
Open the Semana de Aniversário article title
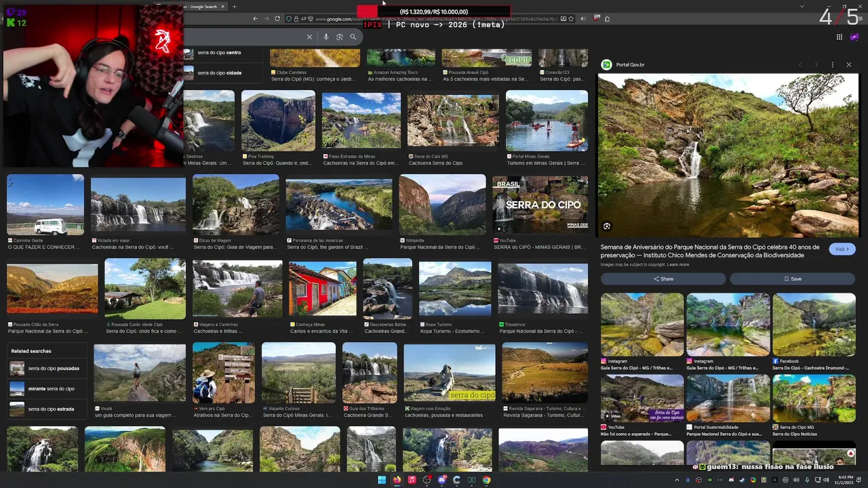point(710,251)
